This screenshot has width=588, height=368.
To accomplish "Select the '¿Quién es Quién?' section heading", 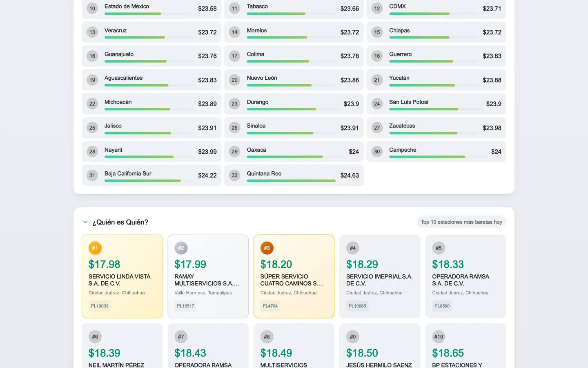I will (120, 222).
